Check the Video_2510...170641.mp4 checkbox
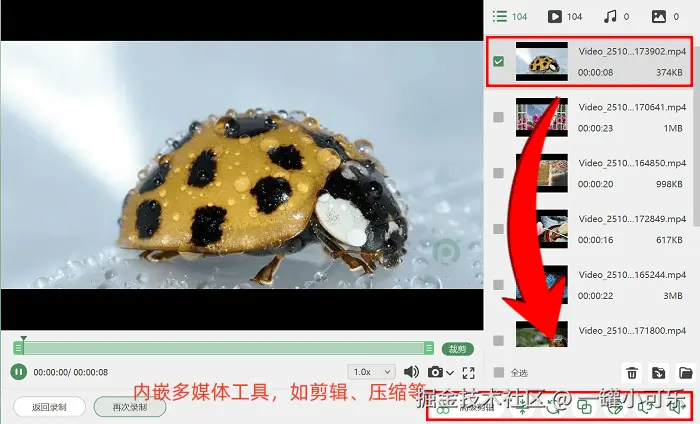 [x=499, y=117]
